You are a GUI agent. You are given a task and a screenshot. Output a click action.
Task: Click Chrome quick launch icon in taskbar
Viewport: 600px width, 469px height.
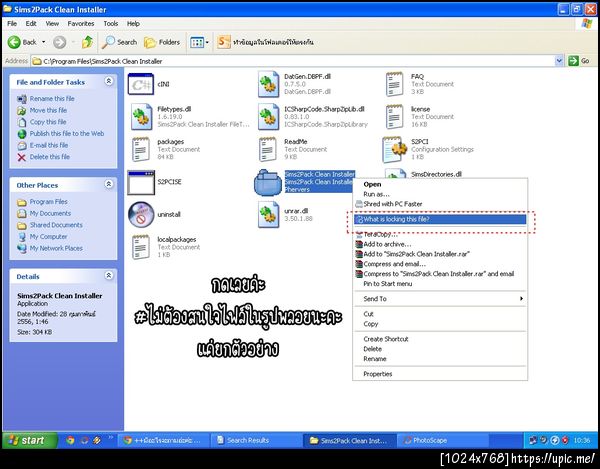coord(70,441)
